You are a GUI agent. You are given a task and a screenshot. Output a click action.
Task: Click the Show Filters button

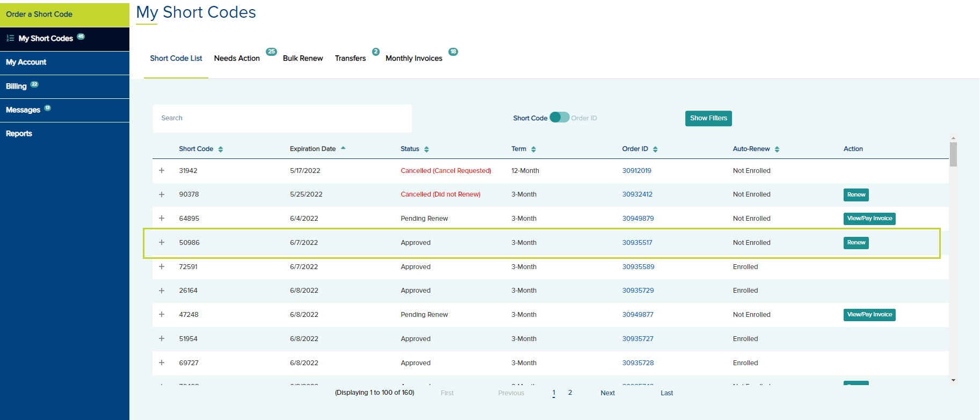708,118
